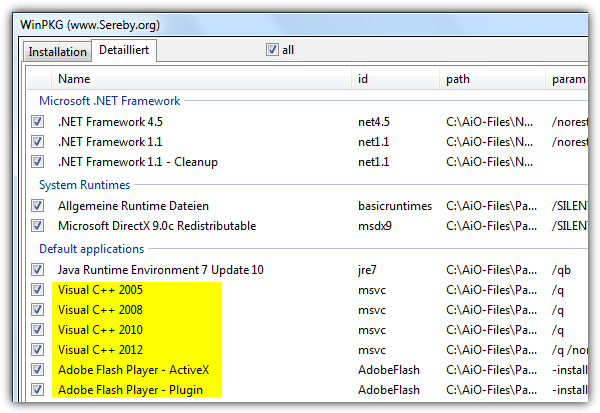Toggle Allgemeine Runtime Dateien checkbox
Screen dimensions: 600x413
coord(38,206)
